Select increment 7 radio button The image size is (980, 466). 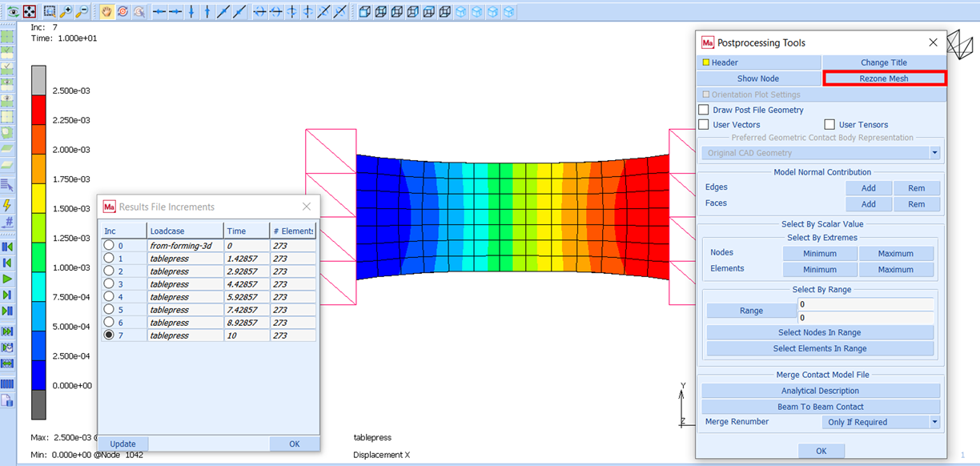(109, 335)
